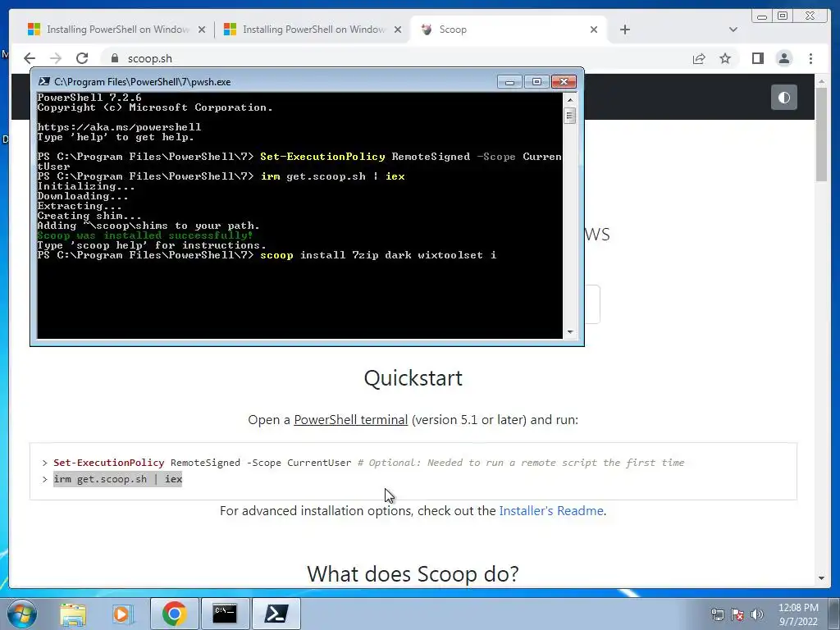Launch Windows Media Player from taskbar
The width and height of the screenshot is (840, 630).
[x=122, y=614]
